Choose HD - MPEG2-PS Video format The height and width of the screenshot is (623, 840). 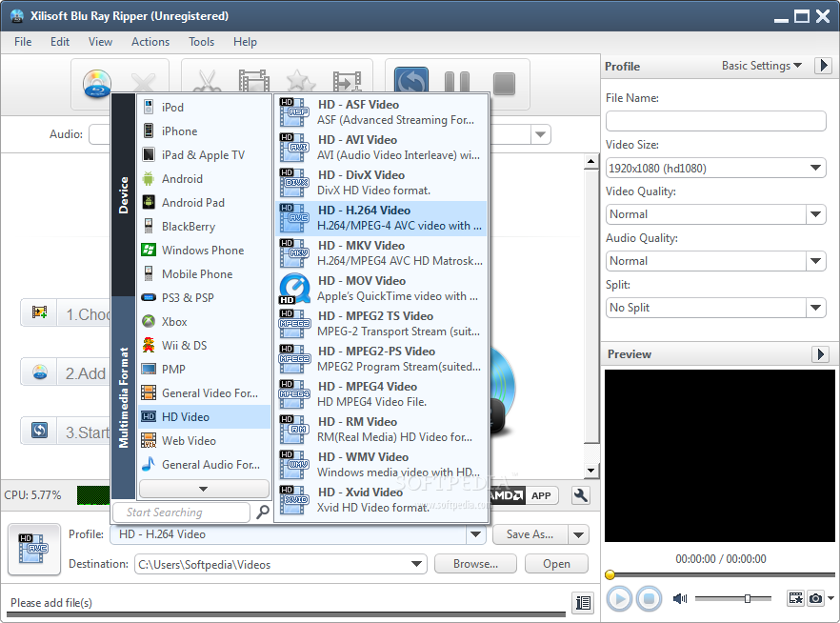click(x=381, y=359)
